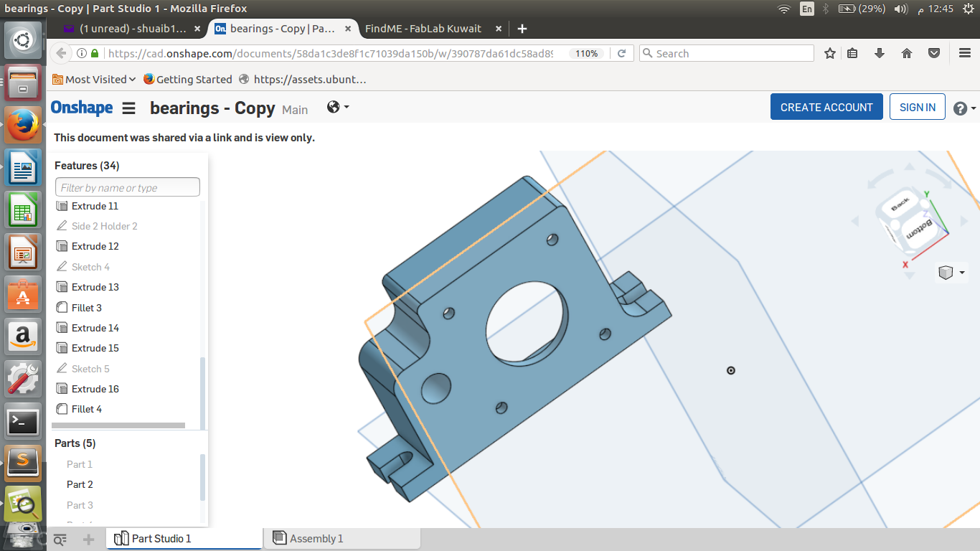The height and width of the screenshot is (551, 980).
Task: Click the features list vertical scrollbar
Action: click(203, 392)
